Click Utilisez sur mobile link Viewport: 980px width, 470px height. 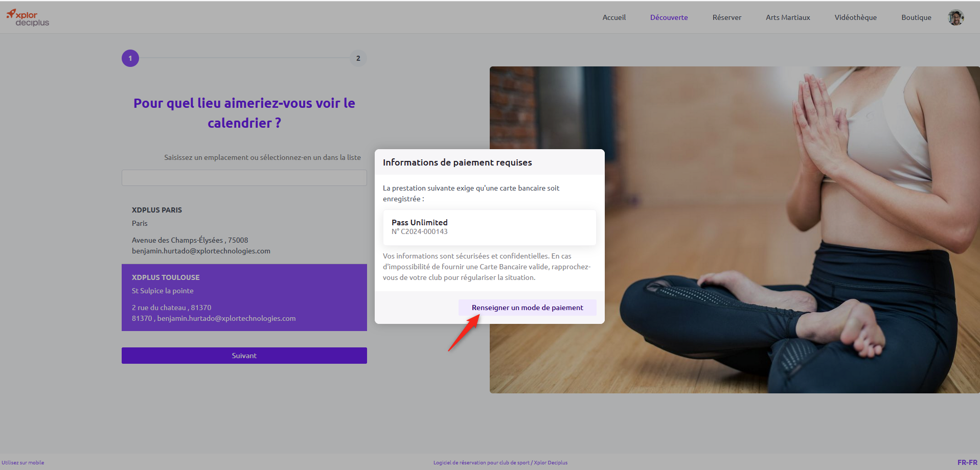tap(23, 463)
